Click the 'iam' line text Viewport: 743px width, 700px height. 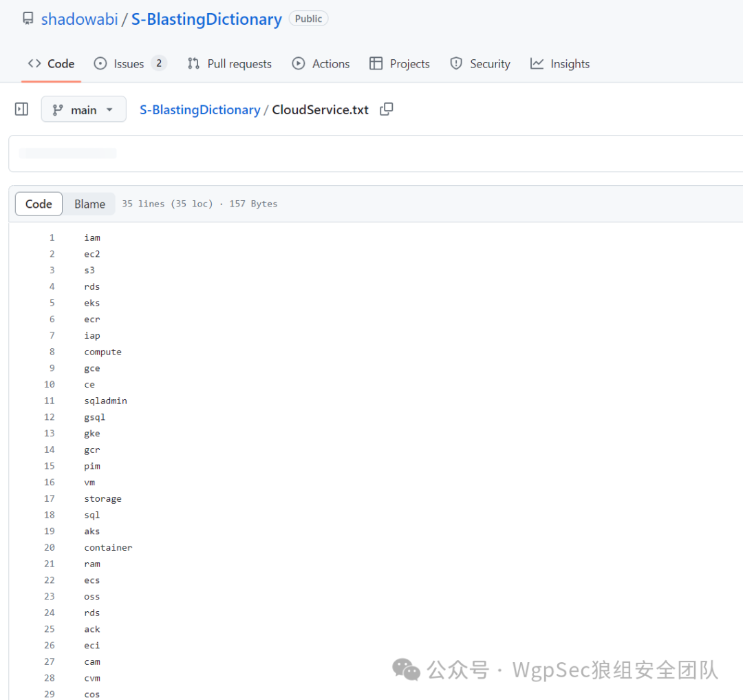coord(92,237)
